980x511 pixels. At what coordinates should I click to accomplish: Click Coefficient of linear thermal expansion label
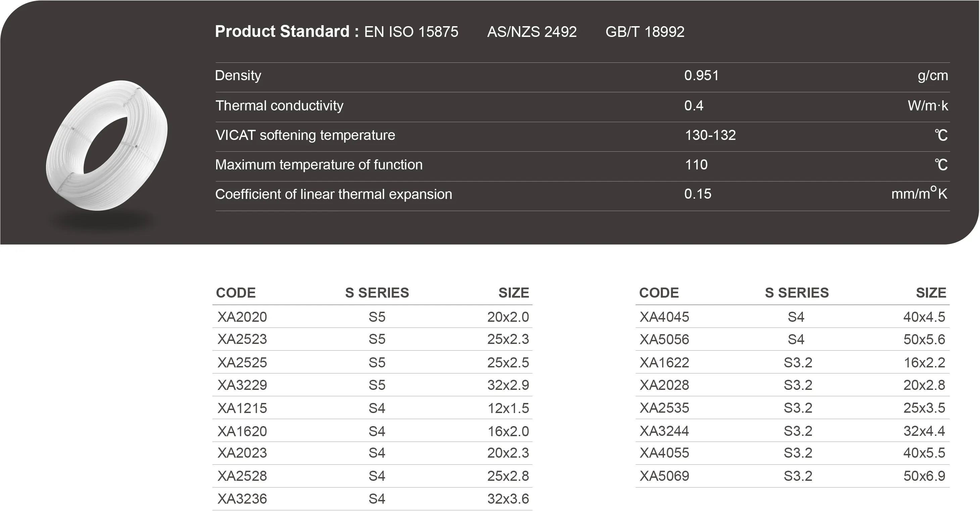[x=333, y=194]
